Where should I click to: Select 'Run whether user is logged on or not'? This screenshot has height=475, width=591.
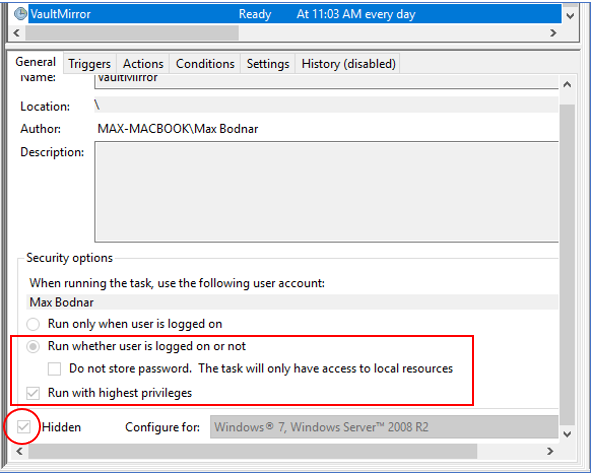33,346
